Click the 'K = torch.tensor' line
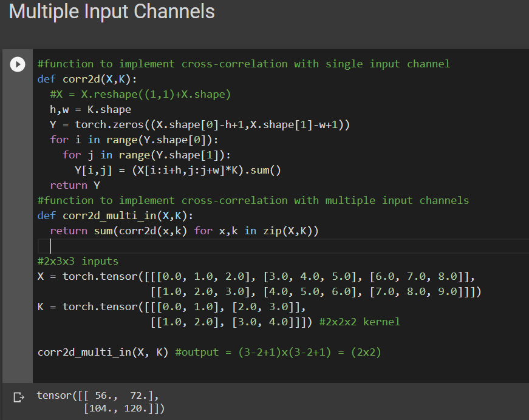 (172, 307)
